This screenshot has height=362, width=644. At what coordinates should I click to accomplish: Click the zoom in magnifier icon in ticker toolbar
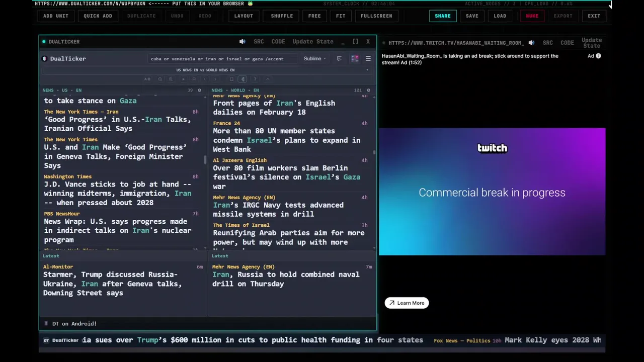coord(171,79)
